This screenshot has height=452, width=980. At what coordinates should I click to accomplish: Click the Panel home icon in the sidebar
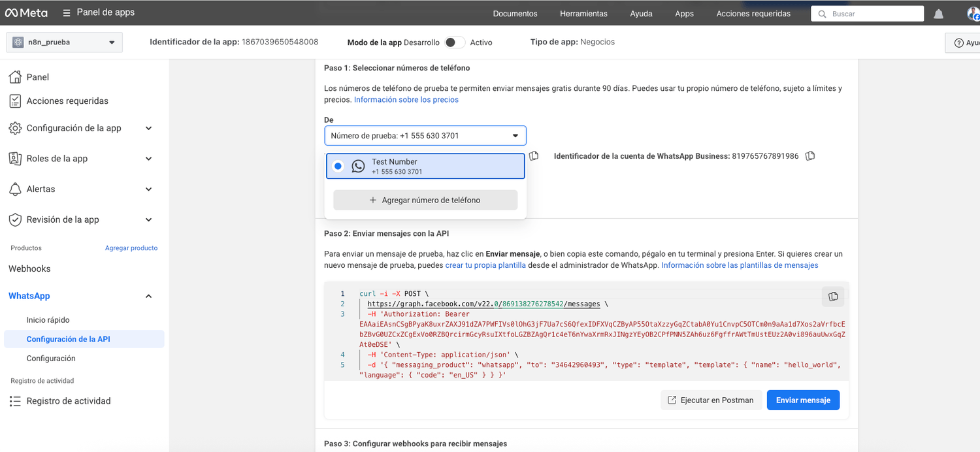(x=15, y=77)
